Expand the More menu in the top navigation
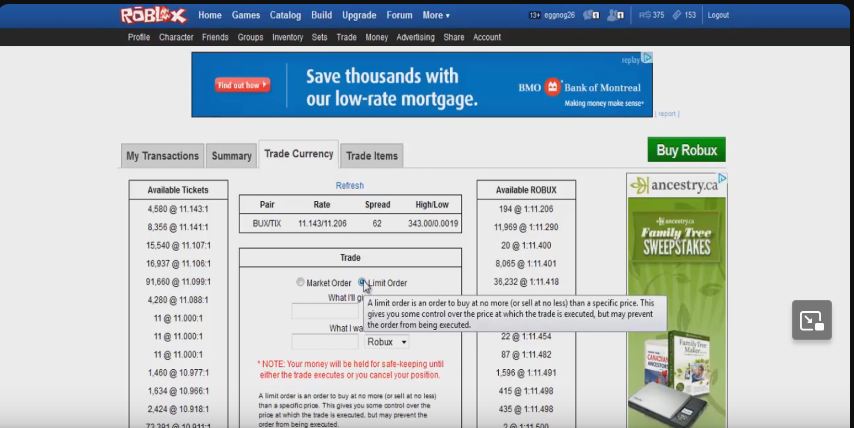Image resolution: width=854 pixels, height=428 pixels. click(x=435, y=15)
